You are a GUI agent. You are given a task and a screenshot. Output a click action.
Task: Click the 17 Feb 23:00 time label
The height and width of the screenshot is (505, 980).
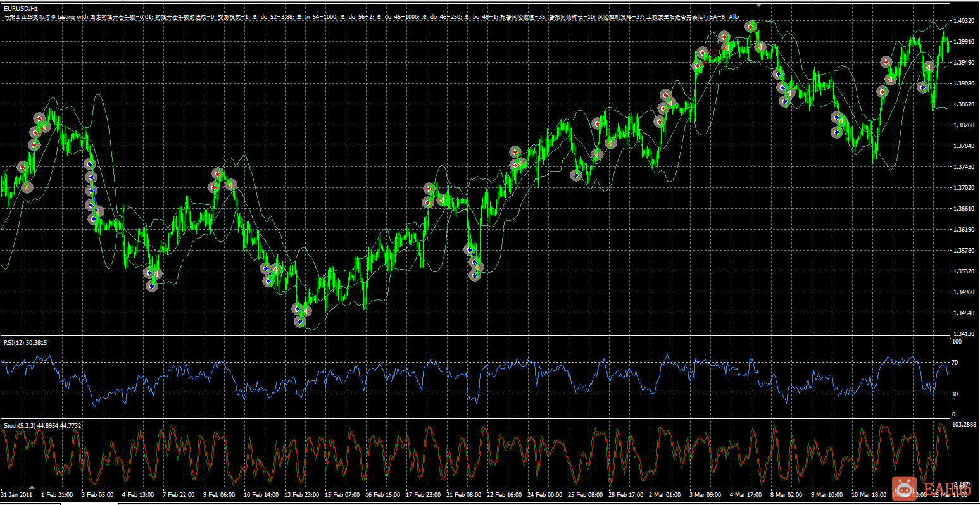point(423,494)
